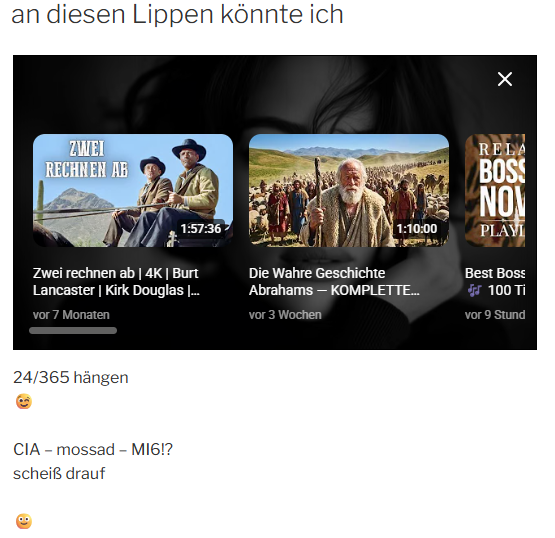Click the music notes icon beside 100 Ti
Viewport: 555px width, 538px height.
tap(474, 291)
